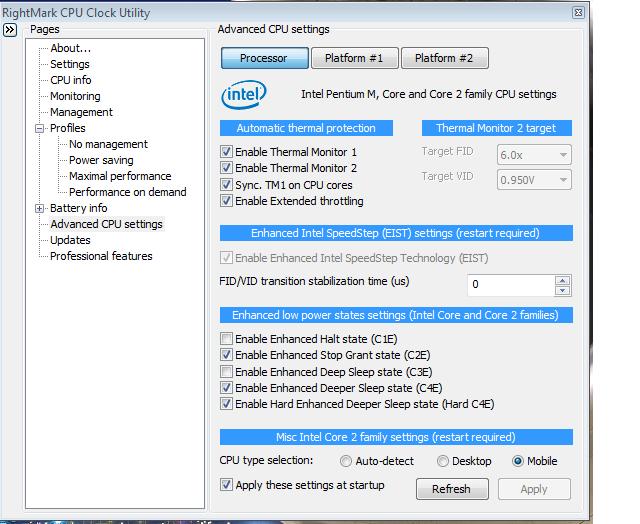Open the CPU info page
Screen dimensions: 640x524
coord(71,80)
